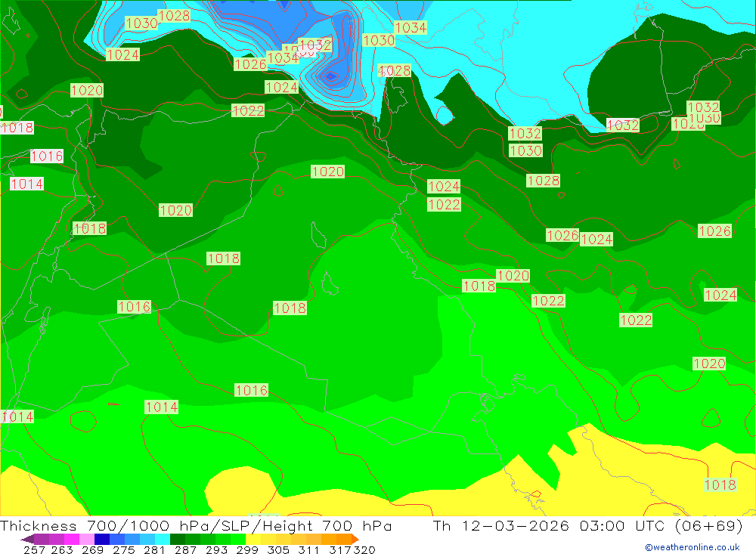This screenshot has width=756, height=554.
Task: Click legend value 320
Action: [364, 549]
